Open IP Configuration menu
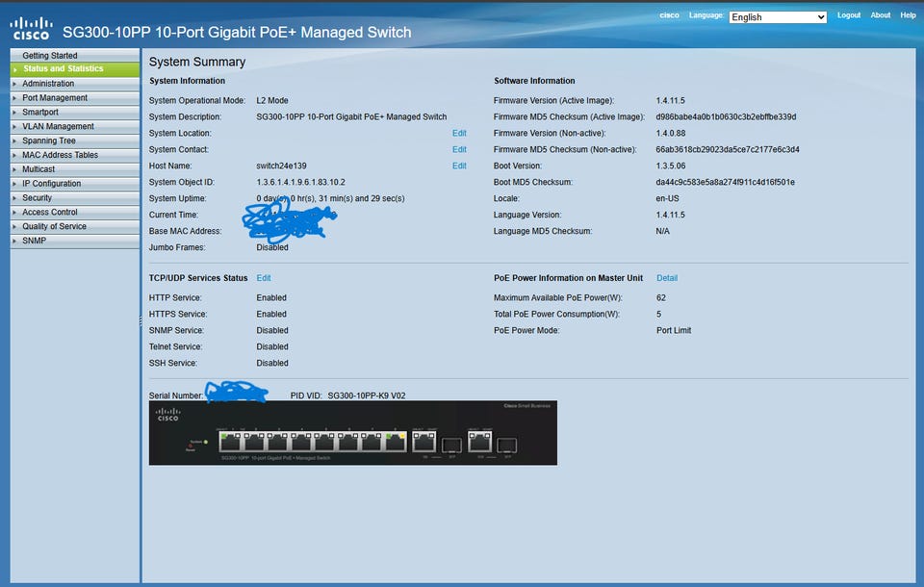The image size is (924, 587). coord(75,183)
